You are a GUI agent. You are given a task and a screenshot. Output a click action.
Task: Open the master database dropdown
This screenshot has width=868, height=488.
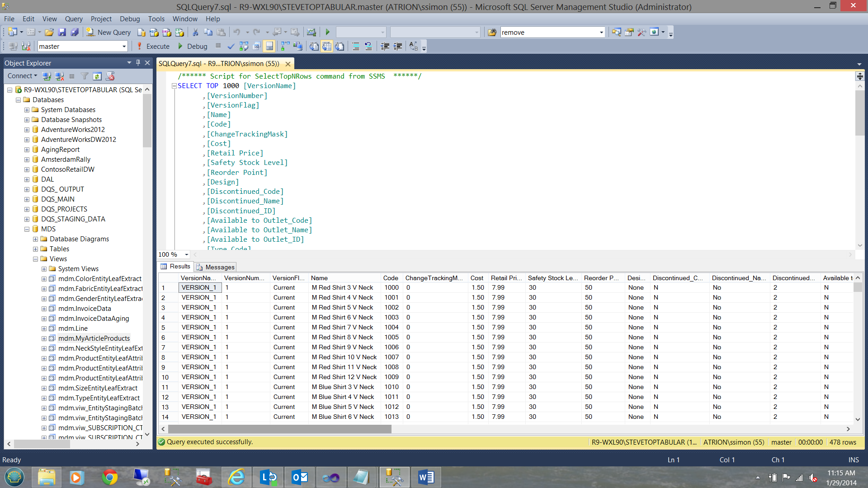pyautogui.click(x=124, y=47)
